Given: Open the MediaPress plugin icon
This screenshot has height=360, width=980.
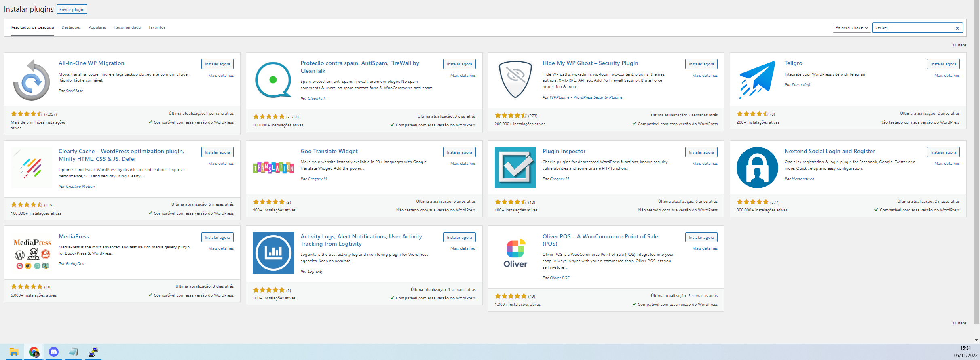Looking at the screenshot, I should pyautogui.click(x=32, y=253).
